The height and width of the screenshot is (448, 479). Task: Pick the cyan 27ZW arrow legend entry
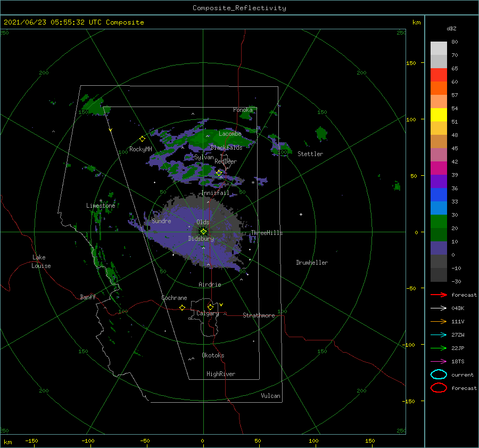[x=439, y=335]
